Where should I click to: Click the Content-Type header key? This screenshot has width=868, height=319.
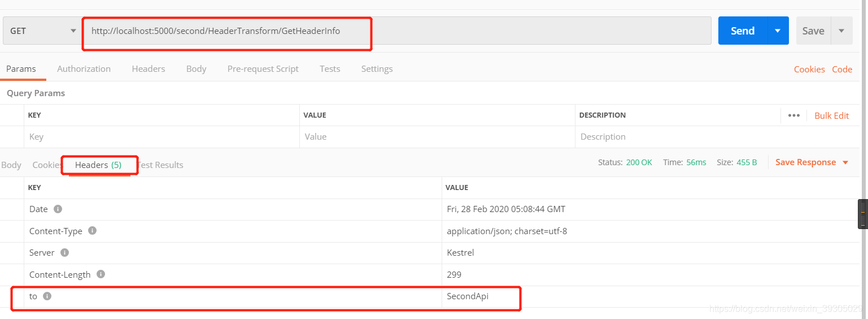click(x=56, y=231)
